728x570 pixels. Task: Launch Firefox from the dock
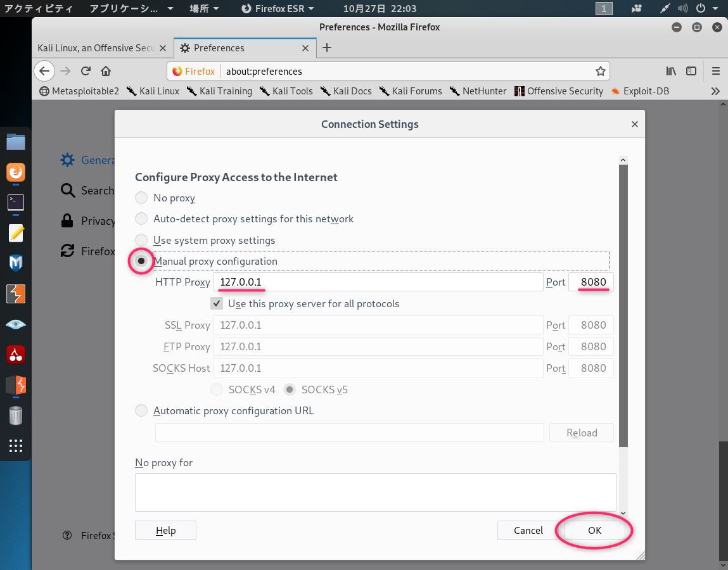16,172
